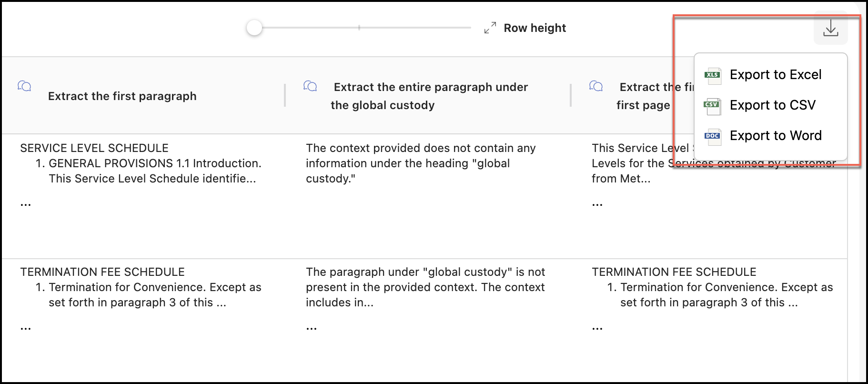Click divider between first and second column headers

(285, 95)
